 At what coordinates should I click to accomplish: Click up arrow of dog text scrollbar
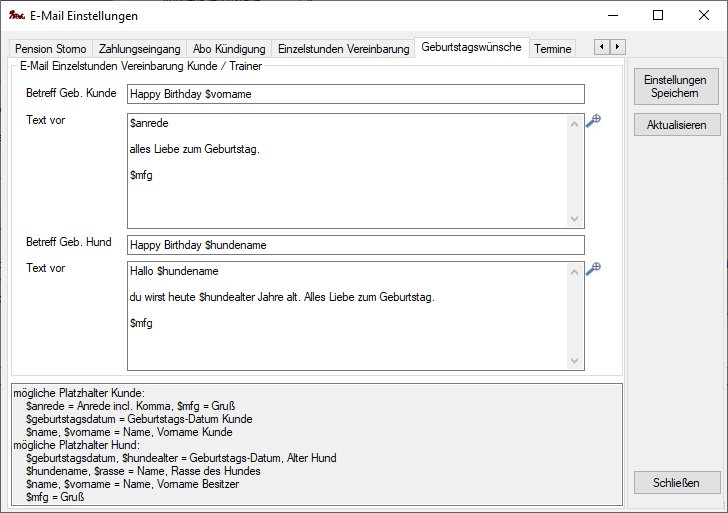[x=574, y=271]
